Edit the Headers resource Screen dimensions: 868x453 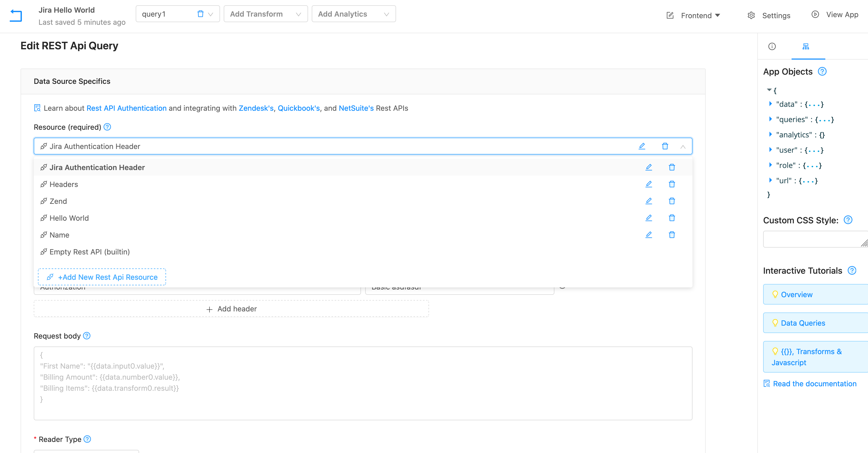tap(649, 184)
